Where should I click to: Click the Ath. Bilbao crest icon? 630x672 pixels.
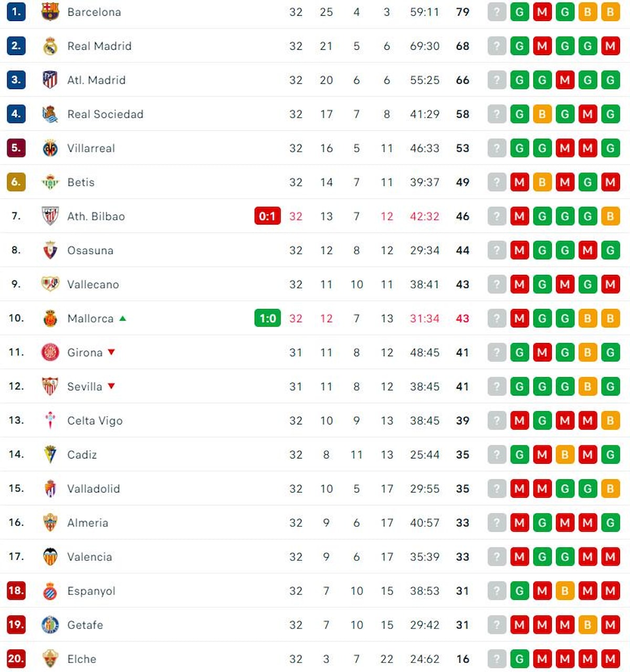click(50, 216)
